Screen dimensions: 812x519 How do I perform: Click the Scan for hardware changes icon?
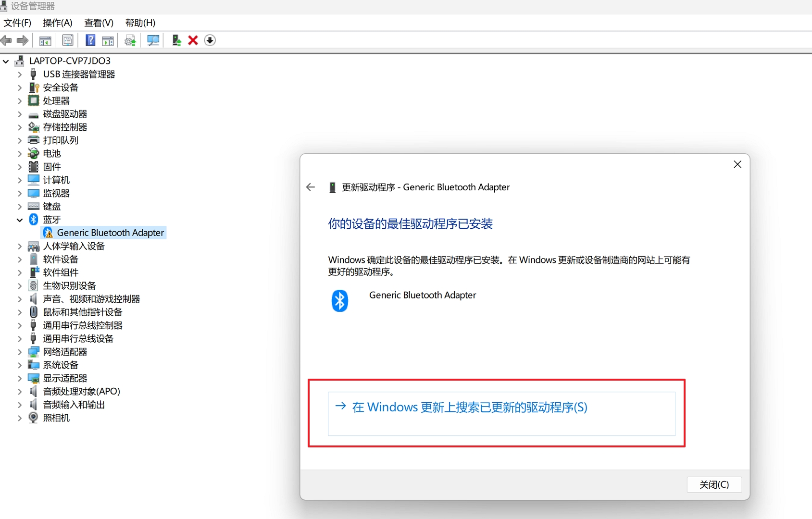click(153, 40)
